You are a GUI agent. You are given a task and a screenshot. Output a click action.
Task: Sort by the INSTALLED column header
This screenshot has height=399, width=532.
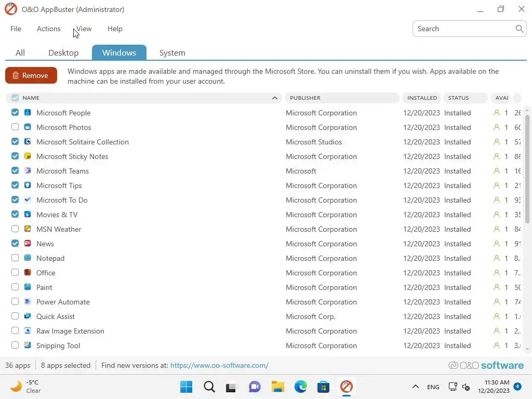point(422,98)
